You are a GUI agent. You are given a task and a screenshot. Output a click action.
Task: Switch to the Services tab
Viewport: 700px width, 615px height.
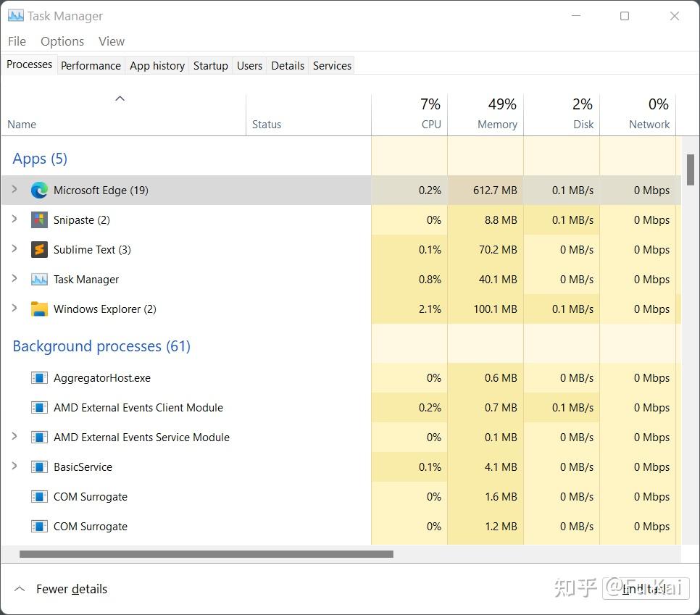coord(332,66)
